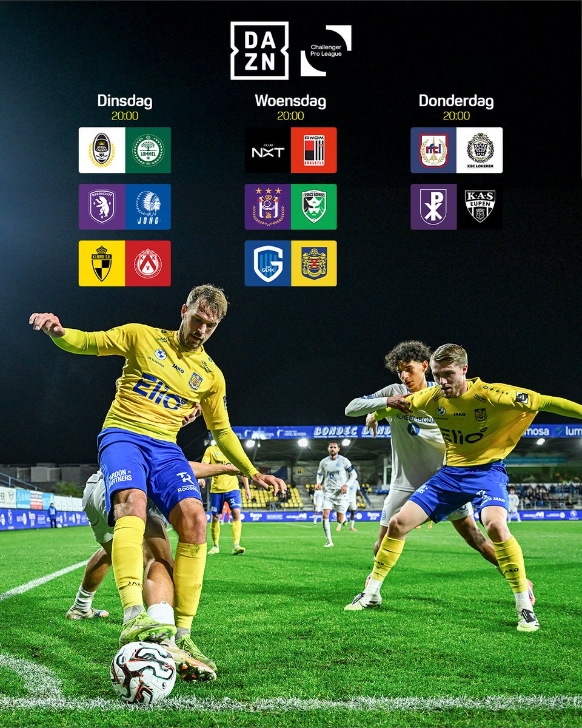Image resolution: width=582 pixels, height=728 pixels.
Task: Click the Elio sponsor on the left player's jersey
Action: point(159,391)
